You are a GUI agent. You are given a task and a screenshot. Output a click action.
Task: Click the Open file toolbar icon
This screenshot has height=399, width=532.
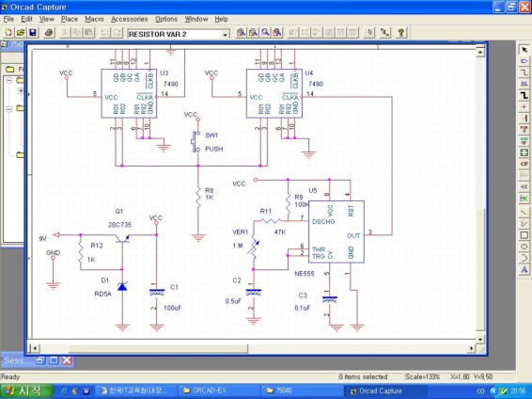click(21, 33)
